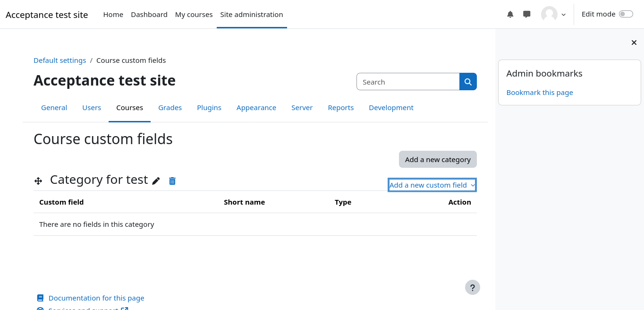The image size is (644, 310).
Task: Open the help question mark button
Action: pos(472,287)
